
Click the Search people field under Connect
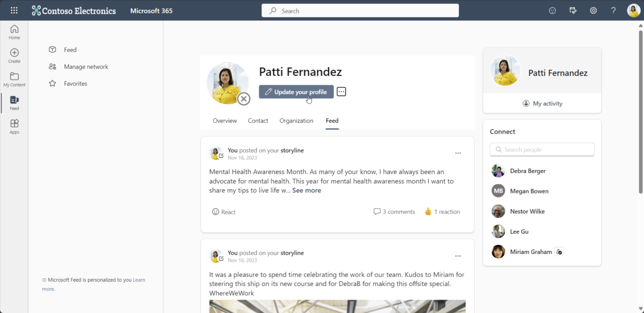tap(541, 149)
